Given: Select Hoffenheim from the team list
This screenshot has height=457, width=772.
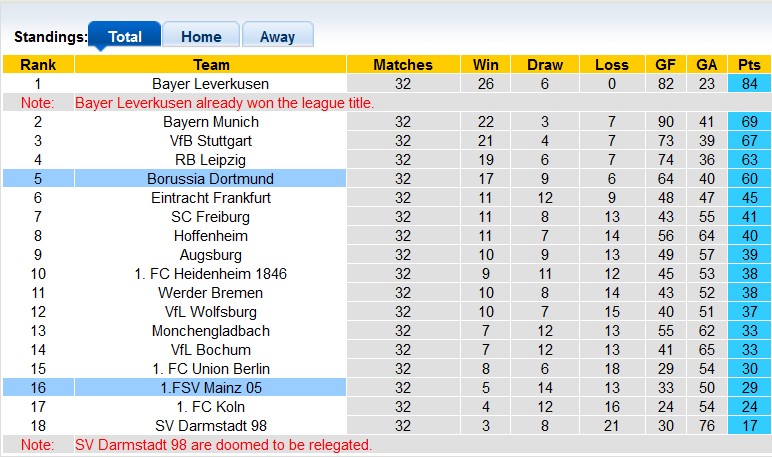Looking at the screenshot, I should (210, 236).
